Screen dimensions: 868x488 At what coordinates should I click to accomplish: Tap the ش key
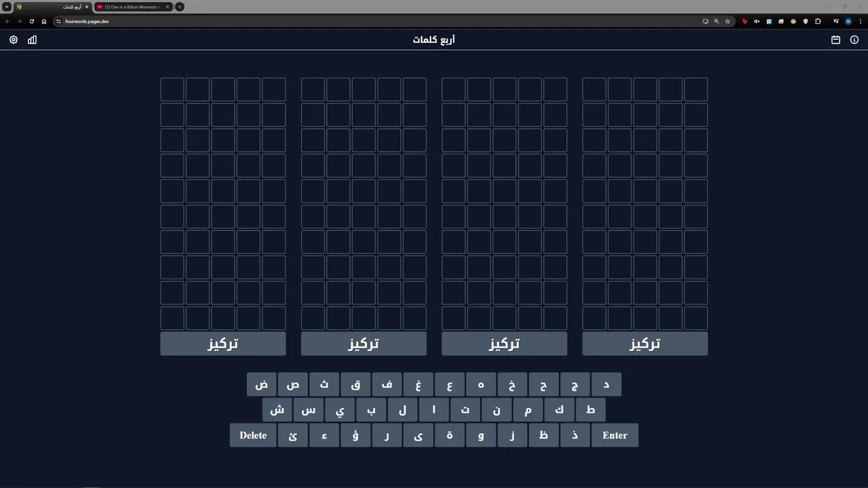277,410
